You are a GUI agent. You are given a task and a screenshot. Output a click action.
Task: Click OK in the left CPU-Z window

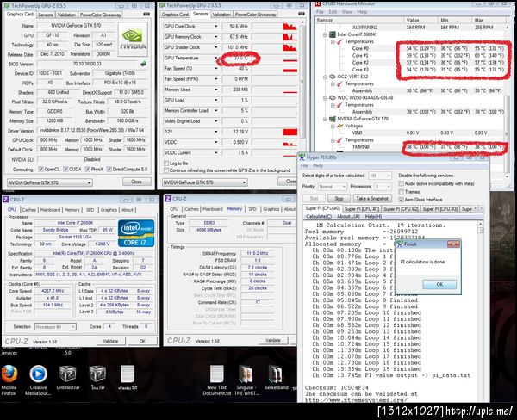[142, 341]
